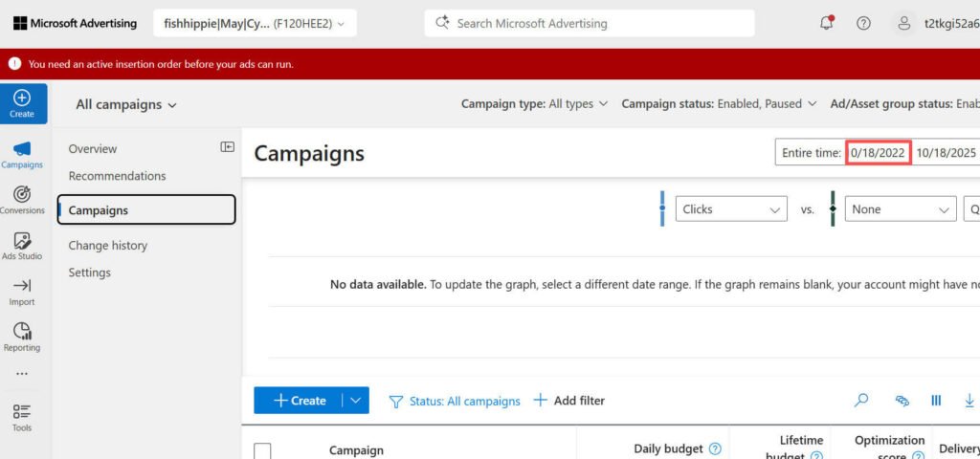Click the sidebar Create plus button
This screenshot has height=459, width=980.
[x=22, y=103]
